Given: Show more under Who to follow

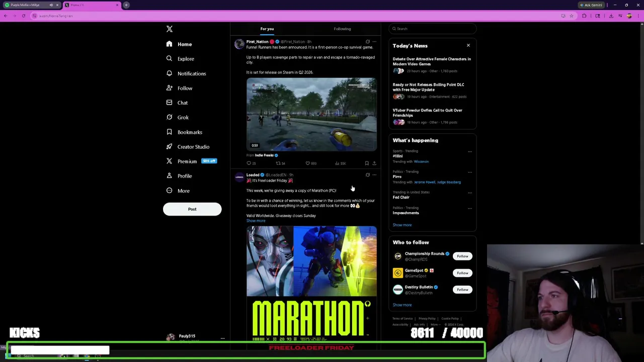Looking at the screenshot, I should pyautogui.click(x=402, y=305).
